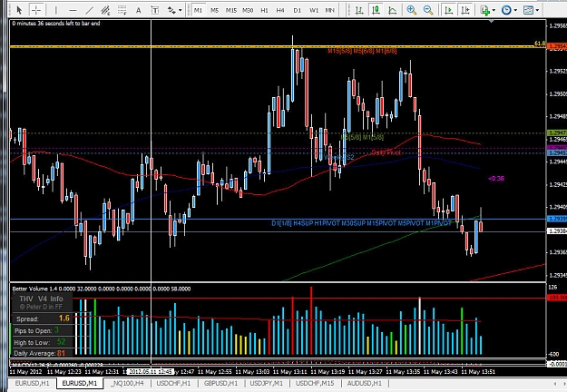Viewport: 567px width, 392px height.
Task: Select the cursor arrow tool
Action: point(19,10)
